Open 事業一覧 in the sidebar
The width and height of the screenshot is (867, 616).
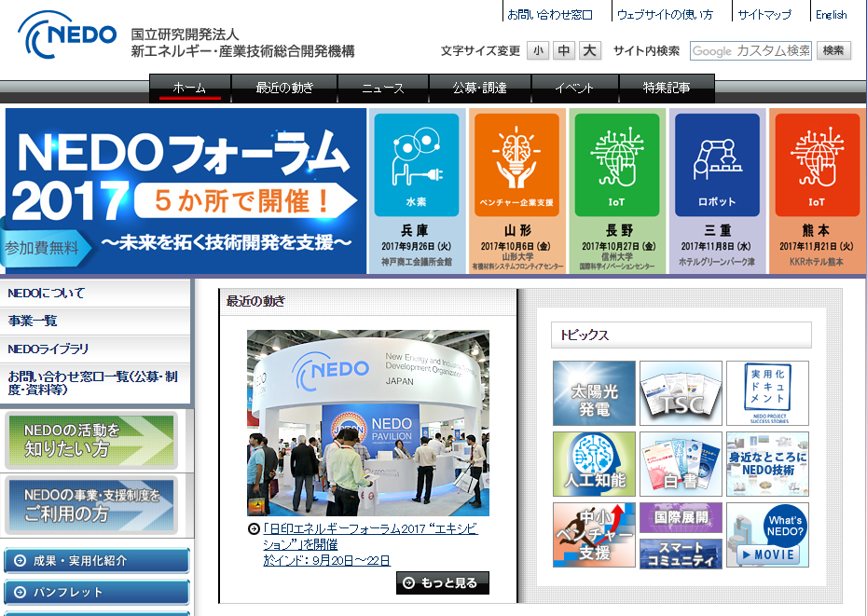click(95, 322)
